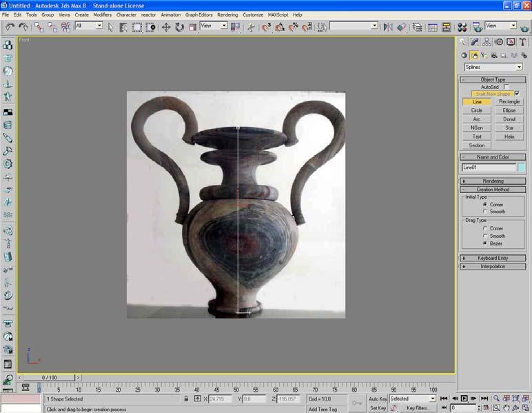The image size is (532, 413).
Task: Select Drag Type Corner radio button
Action: [485, 228]
